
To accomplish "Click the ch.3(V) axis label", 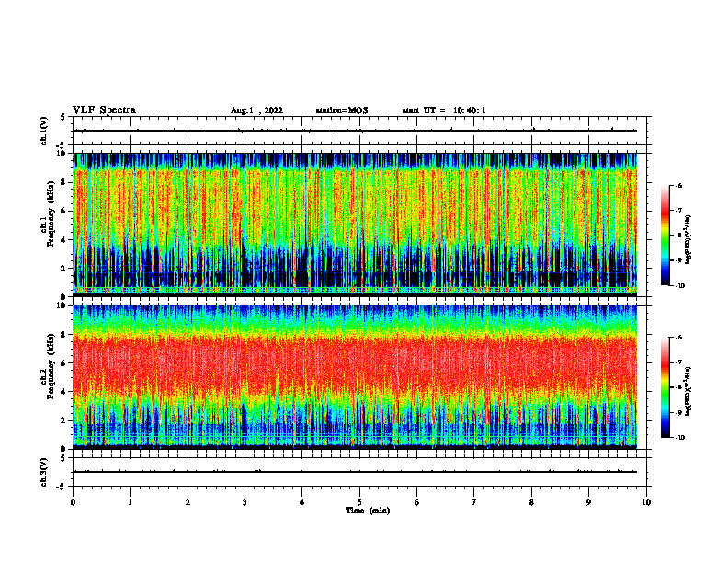I will tap(44, 472).
